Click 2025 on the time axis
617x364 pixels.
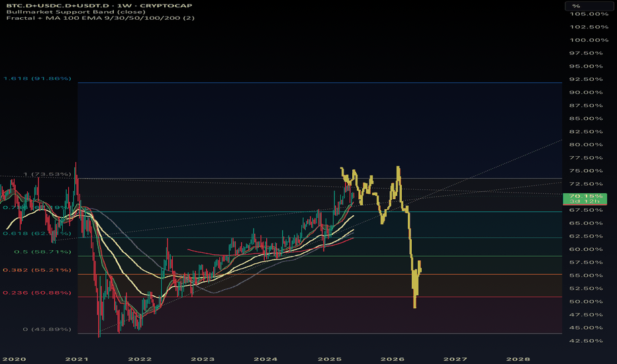[x=330, y=359]
